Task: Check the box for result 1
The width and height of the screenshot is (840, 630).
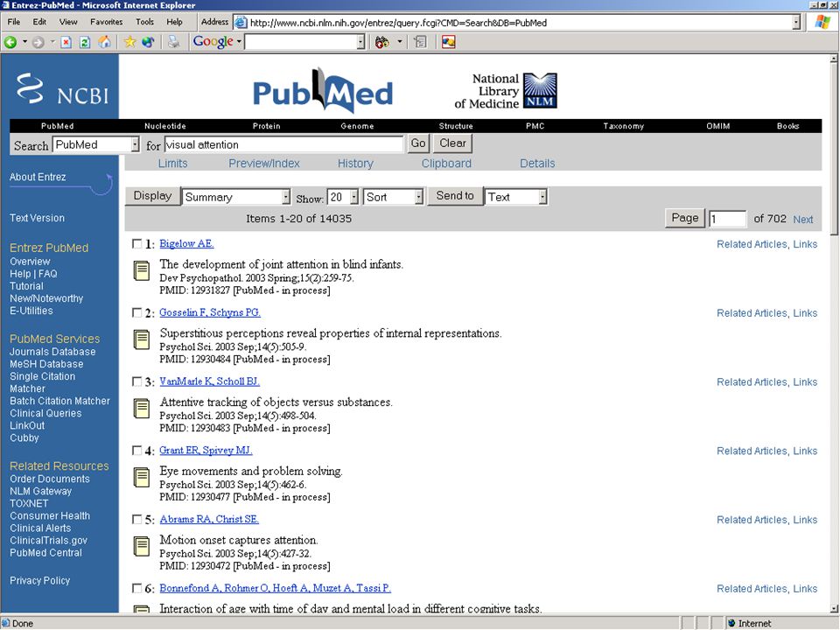Action: (x=137, y=244)
